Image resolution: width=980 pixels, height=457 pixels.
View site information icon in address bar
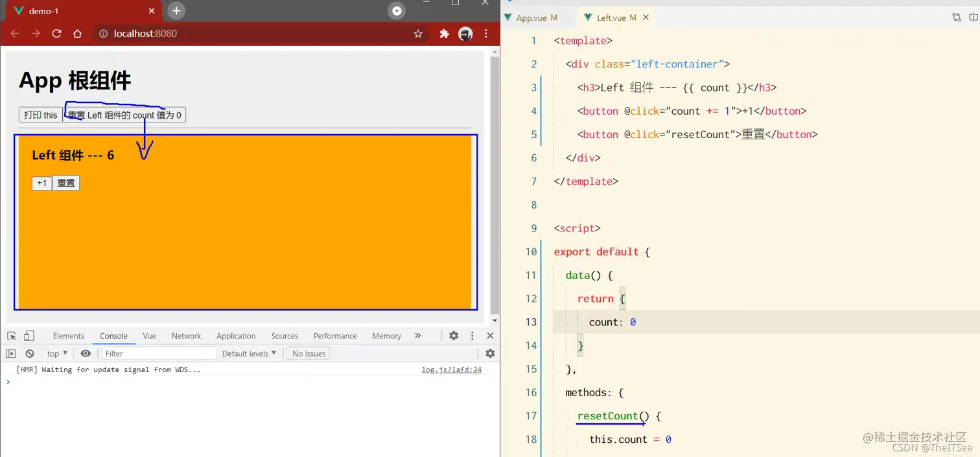click(103, 34)
